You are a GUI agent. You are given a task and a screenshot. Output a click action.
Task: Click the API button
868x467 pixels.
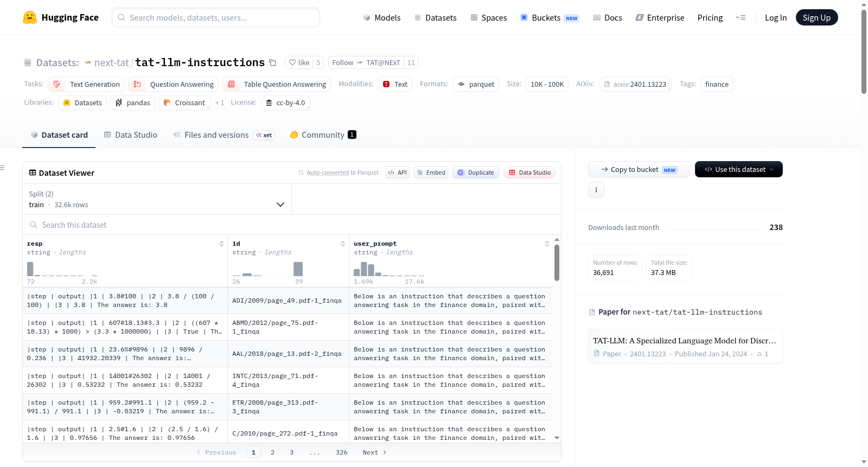pyautogui.click(x=397, y=172)
